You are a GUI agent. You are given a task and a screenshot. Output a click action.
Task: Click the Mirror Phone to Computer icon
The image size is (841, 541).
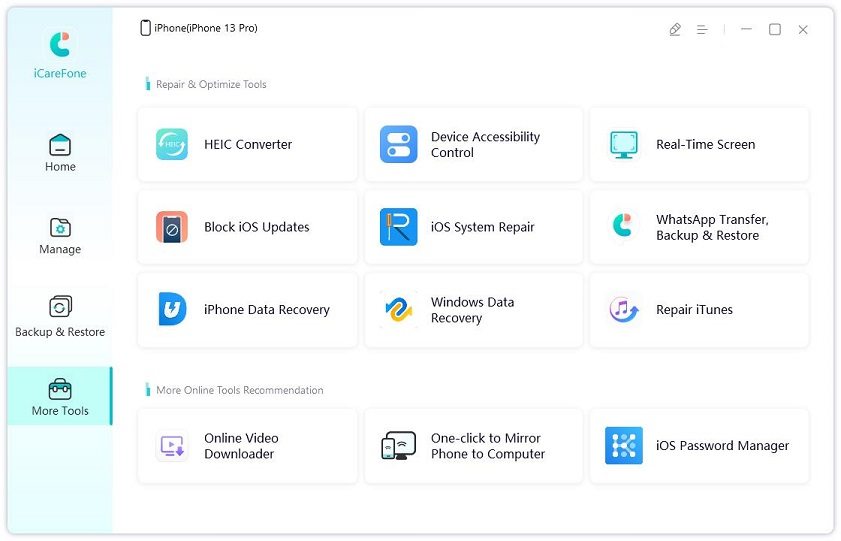[399, 445]
